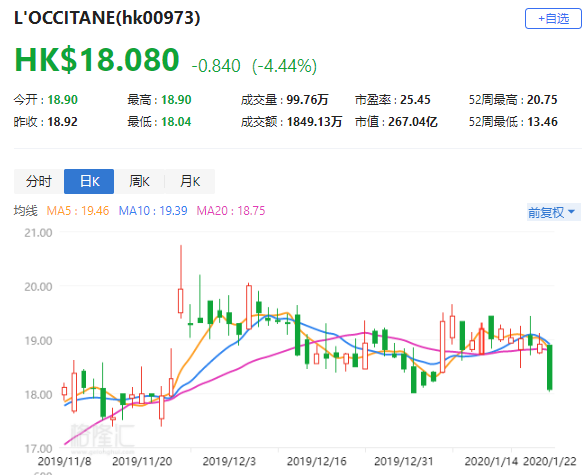Image resolution: width=586 pixels, height=475 pixels.
Task: Click the last green candlestick on 2020/1/22
Action: pyautogui.click(x=550, y=367)
